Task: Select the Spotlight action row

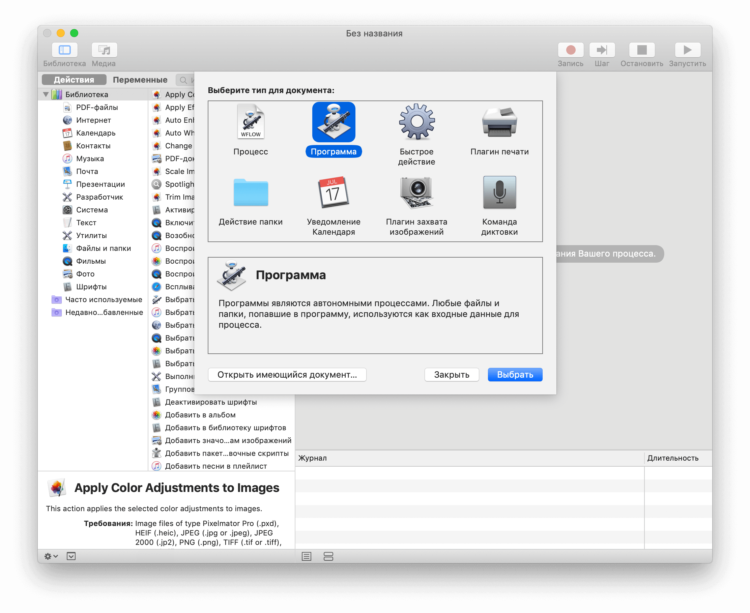Action: coord(173,184)
